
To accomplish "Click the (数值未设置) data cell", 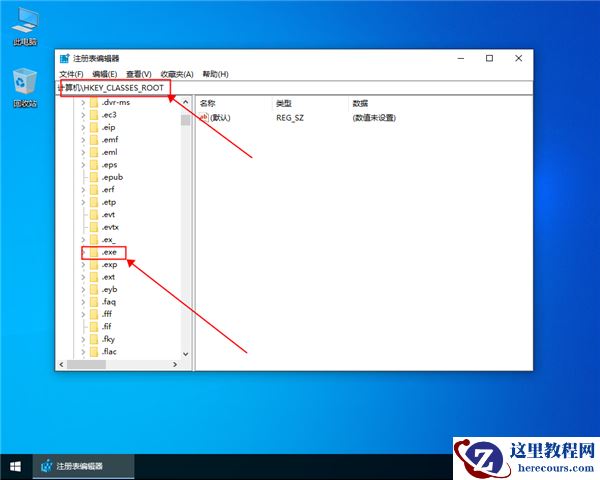I will tap(374, 118).
